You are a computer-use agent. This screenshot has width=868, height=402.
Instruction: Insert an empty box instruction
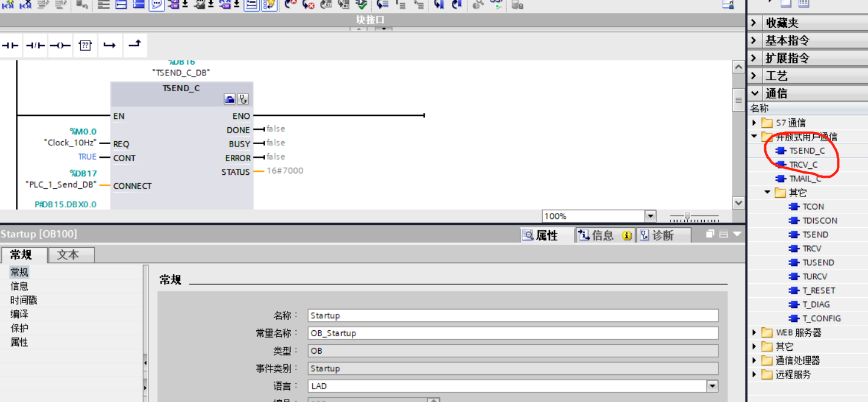pyautogui.click(x=85, y=45)
